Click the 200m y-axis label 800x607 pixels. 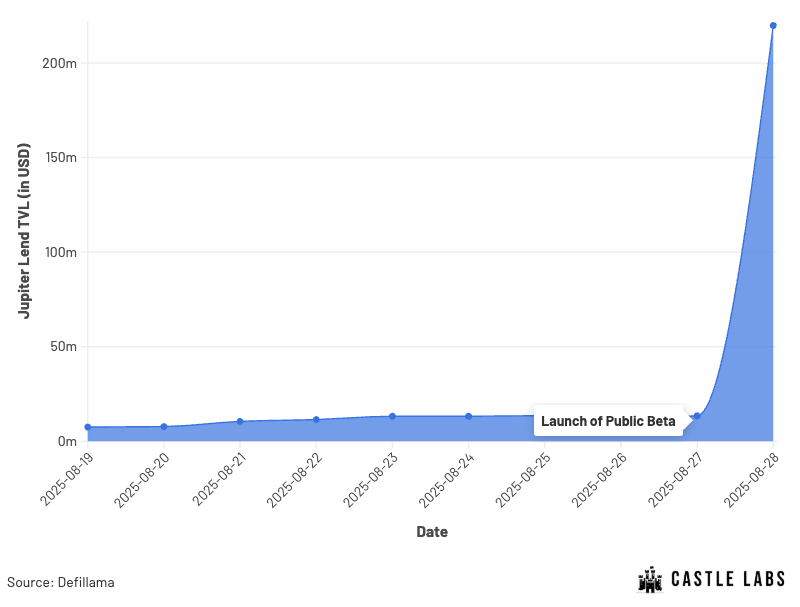[x=60, y=63]
